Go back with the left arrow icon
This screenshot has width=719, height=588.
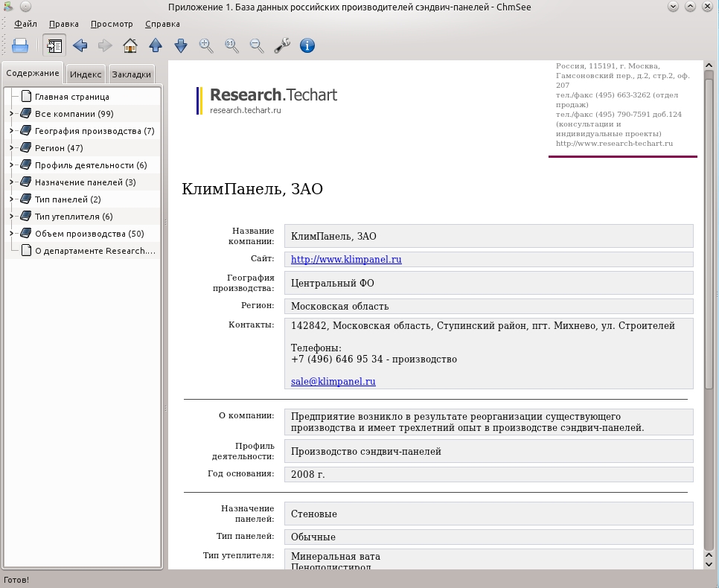[80, 45]
